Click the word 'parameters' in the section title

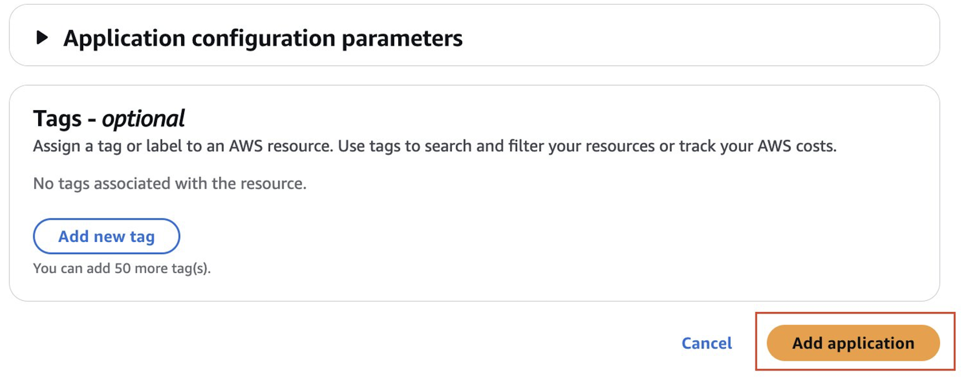click(x=402, y=38)
